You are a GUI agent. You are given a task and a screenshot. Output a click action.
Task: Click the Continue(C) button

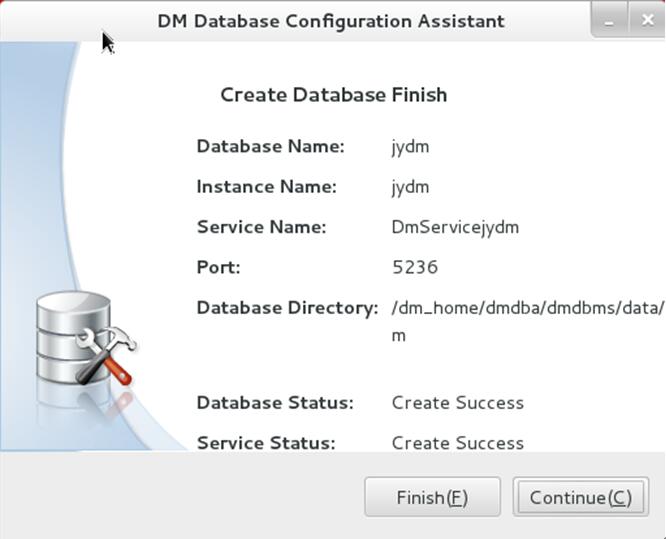(x=581, y=497)
